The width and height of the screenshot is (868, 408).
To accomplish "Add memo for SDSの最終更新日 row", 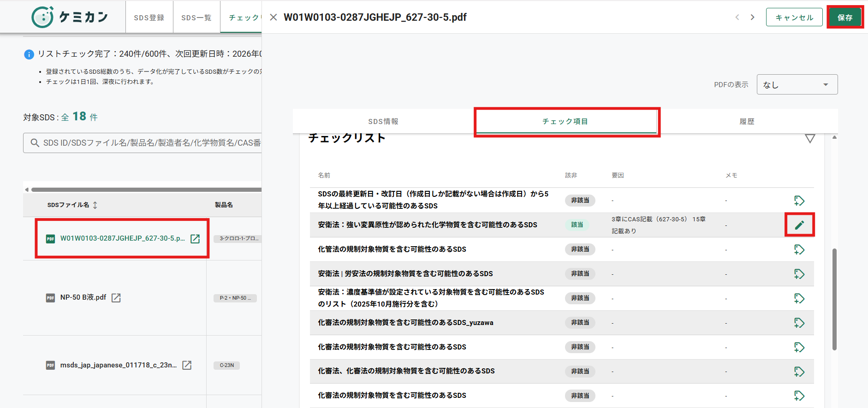I will (x=799, y=201).
